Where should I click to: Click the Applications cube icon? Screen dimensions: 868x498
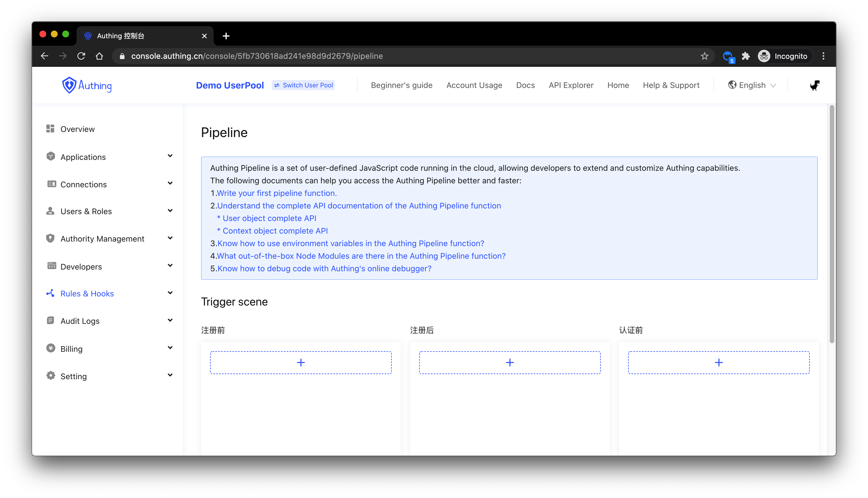pyautogui.click(x=51, y=156)
